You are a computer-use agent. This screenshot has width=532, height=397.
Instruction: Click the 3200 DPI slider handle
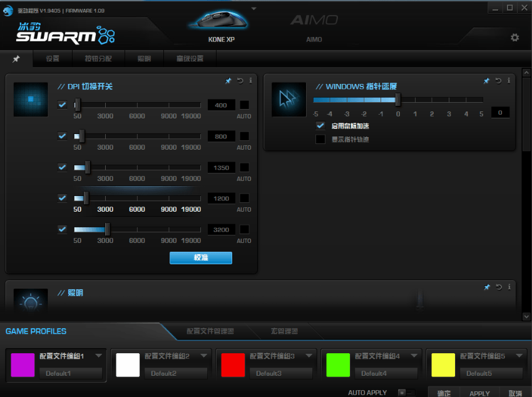[x=108, y=229]
